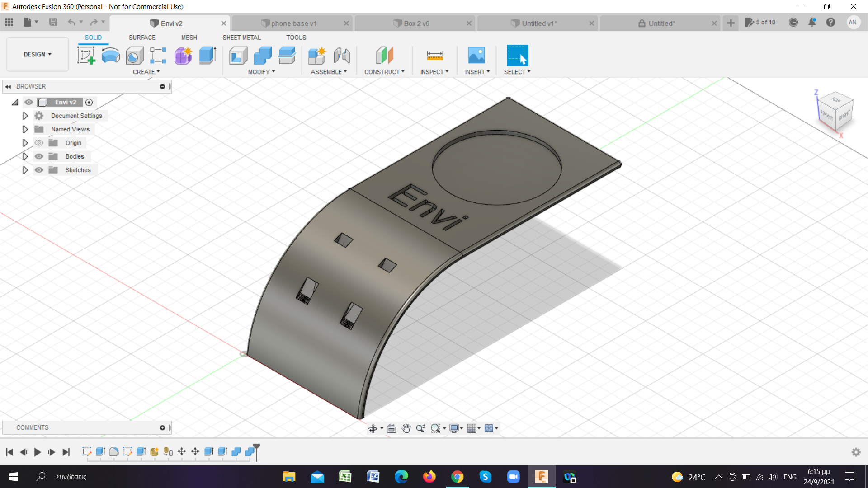Select the Joint tool in Assemble

(x=342, y=56)
